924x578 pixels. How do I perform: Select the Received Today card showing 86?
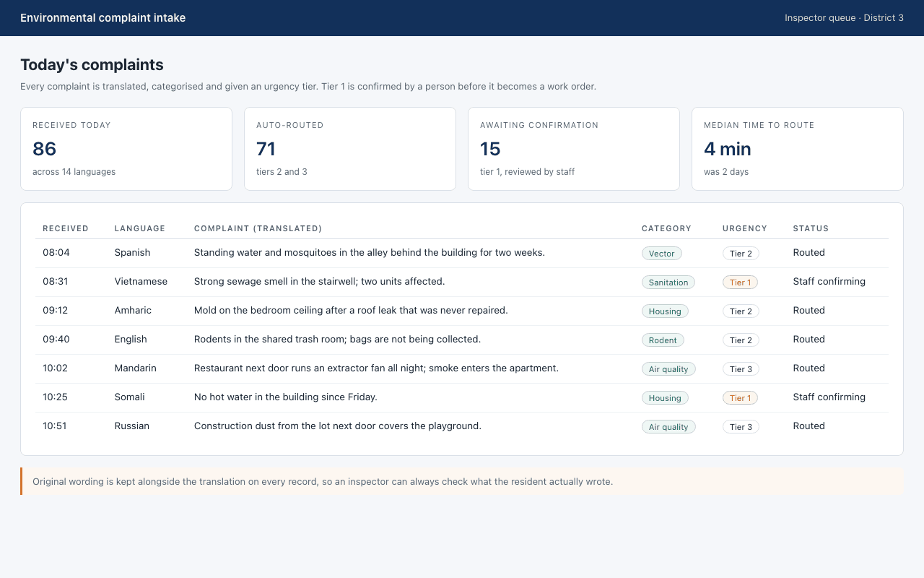tap(126, 149)
